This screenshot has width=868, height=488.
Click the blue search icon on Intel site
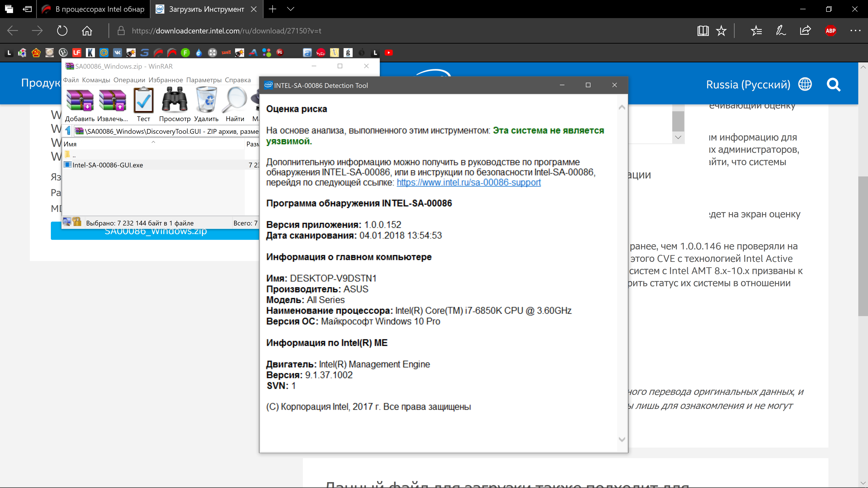click(833, 84)
